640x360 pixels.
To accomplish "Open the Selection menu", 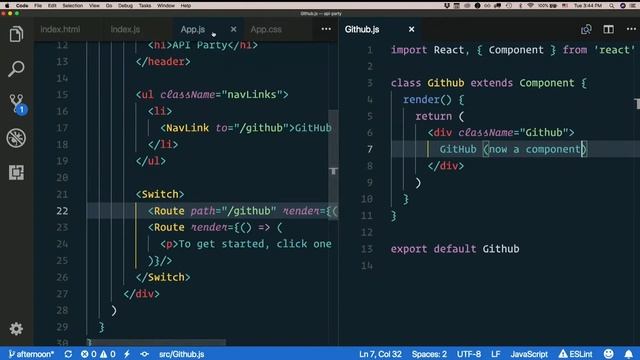I will click(73, 6).
